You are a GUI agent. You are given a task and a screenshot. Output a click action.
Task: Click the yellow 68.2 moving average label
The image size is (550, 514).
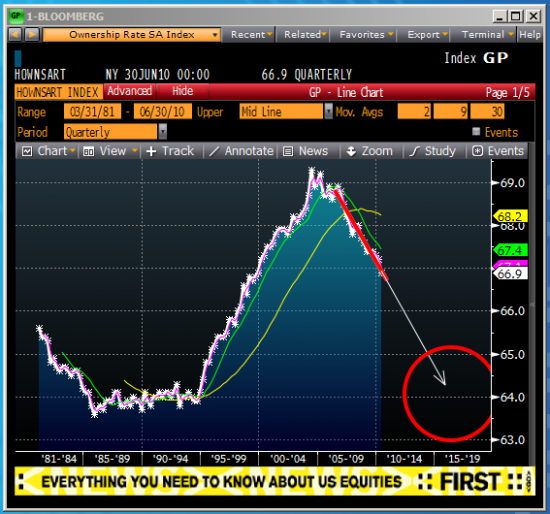pyautogui.click(x=511, y=216)
